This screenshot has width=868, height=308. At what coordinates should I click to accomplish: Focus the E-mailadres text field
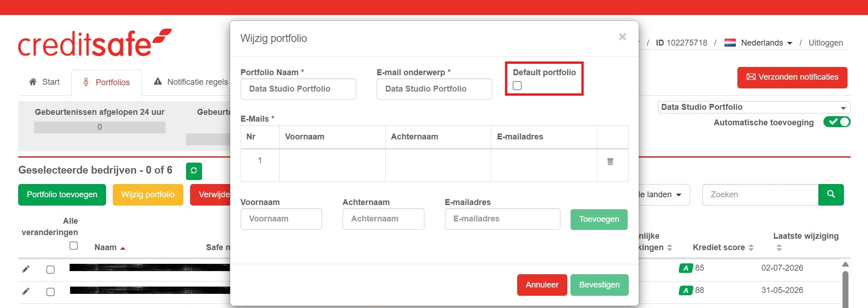[x=502, y=219]
